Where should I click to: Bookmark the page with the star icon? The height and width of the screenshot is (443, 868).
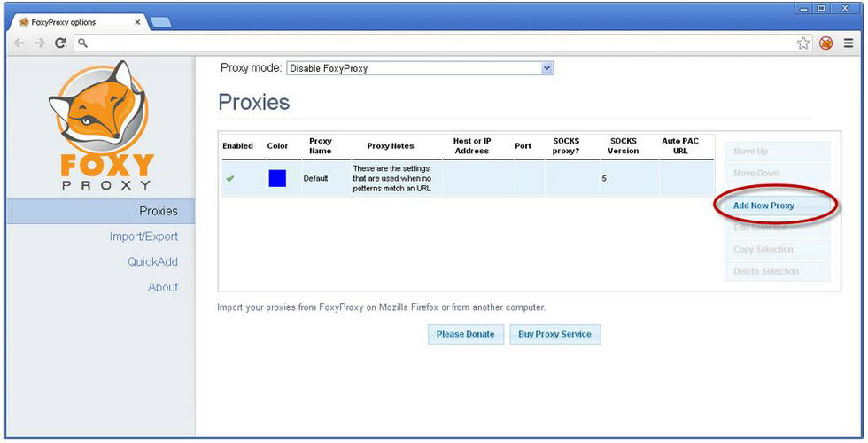pyautogui.click(x=803, y=43)
